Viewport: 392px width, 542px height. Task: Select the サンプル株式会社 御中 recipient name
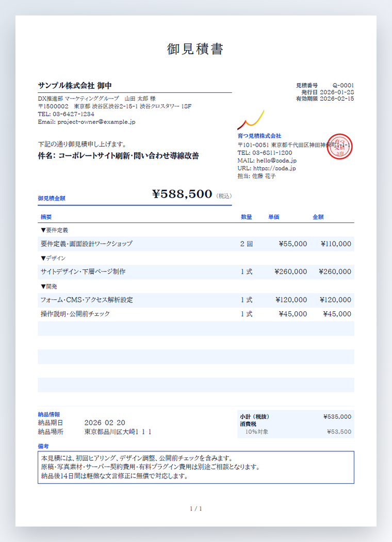point(75,86)
